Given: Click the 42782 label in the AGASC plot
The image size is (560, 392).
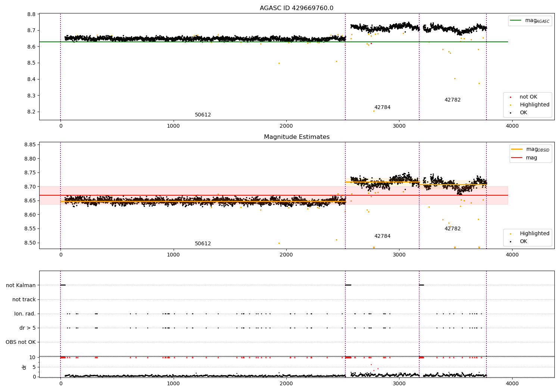Looking at the screenshot, I should click(x=452, y=100).
